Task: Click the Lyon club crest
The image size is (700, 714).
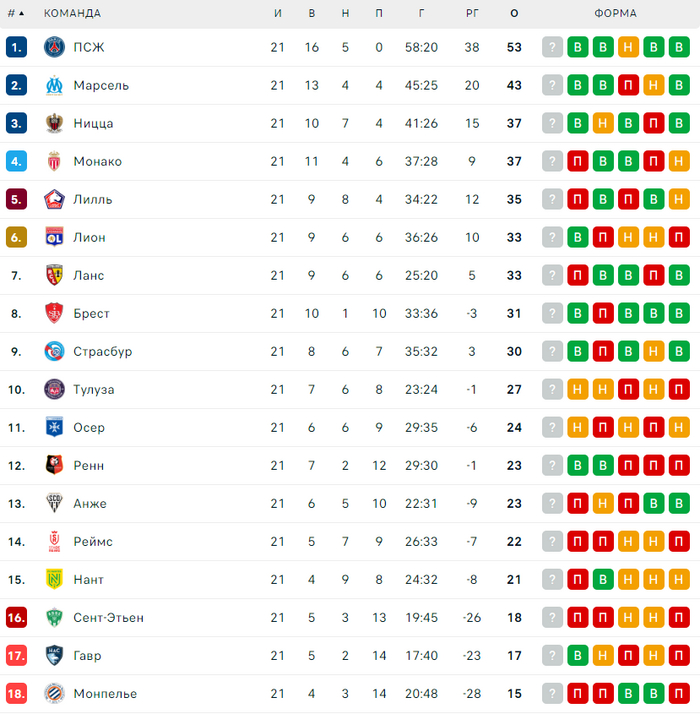Action: 54,237
